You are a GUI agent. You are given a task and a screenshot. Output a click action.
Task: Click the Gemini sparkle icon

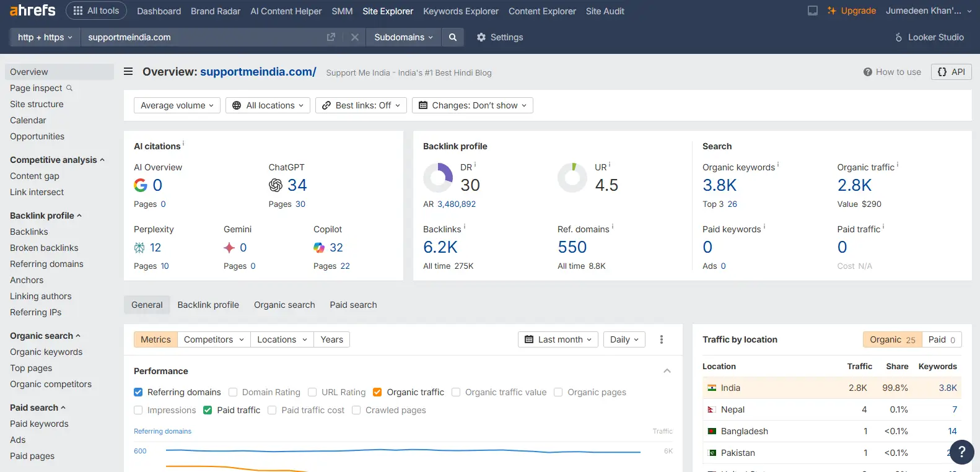(229, 248)
